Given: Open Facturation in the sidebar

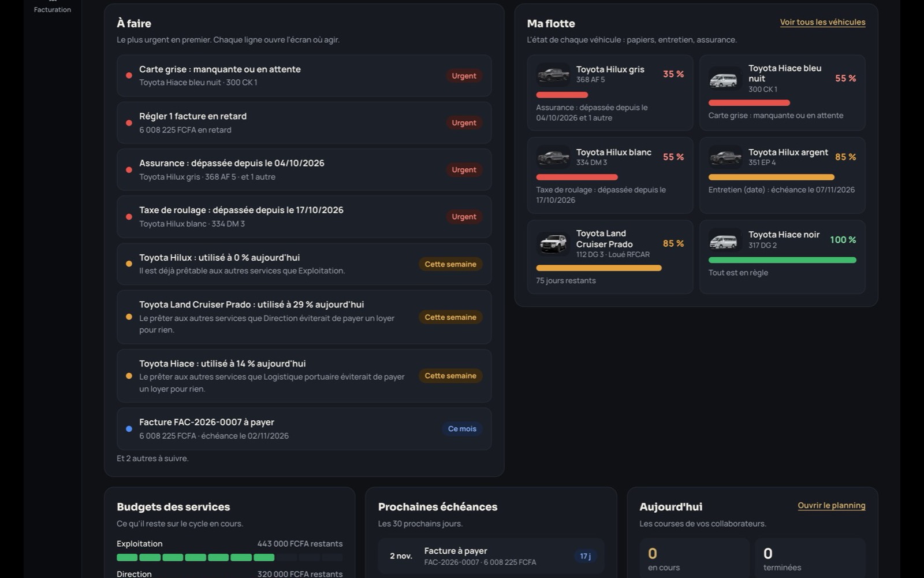Looking at the screenshot, I should pyautogui.click(x=52, y=8).
